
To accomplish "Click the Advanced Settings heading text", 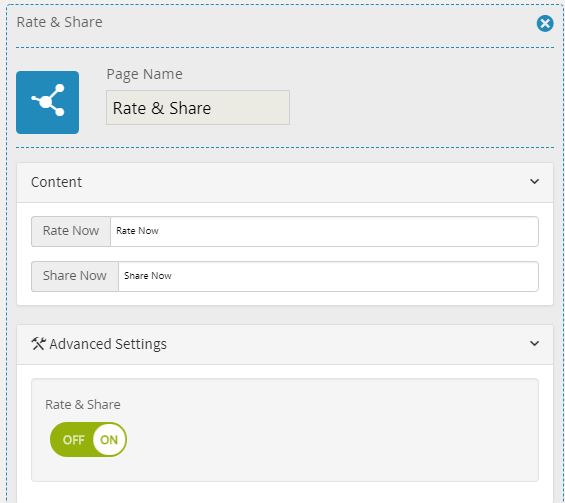I will pos(108,344).
